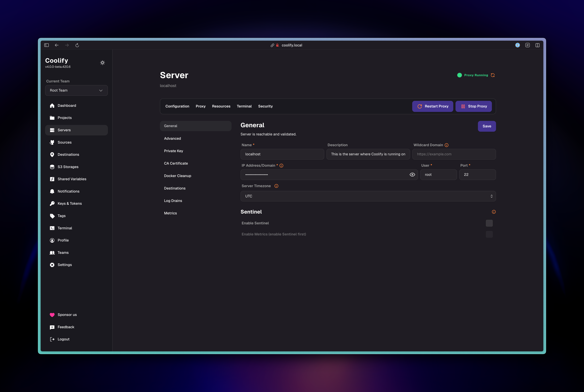Toggle the light/dark theme sun icon
Viewport: 584px width, 392px height.
coord(102,63)
